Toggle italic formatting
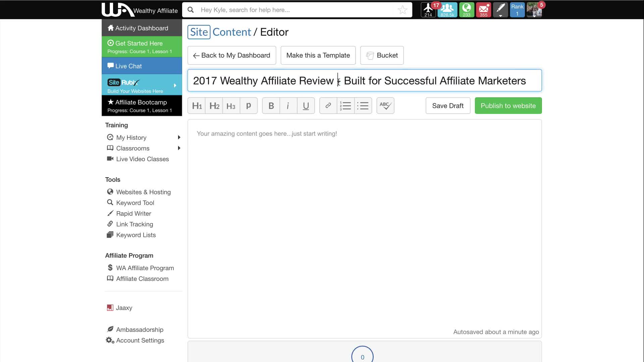 pyautogui.click(x=288, y=106)
